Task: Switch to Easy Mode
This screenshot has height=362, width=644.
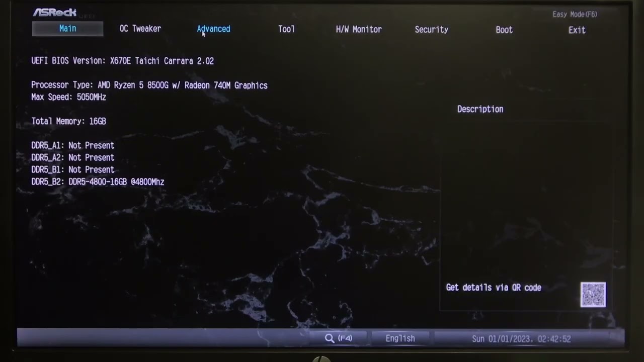Action: pos(574,14)
